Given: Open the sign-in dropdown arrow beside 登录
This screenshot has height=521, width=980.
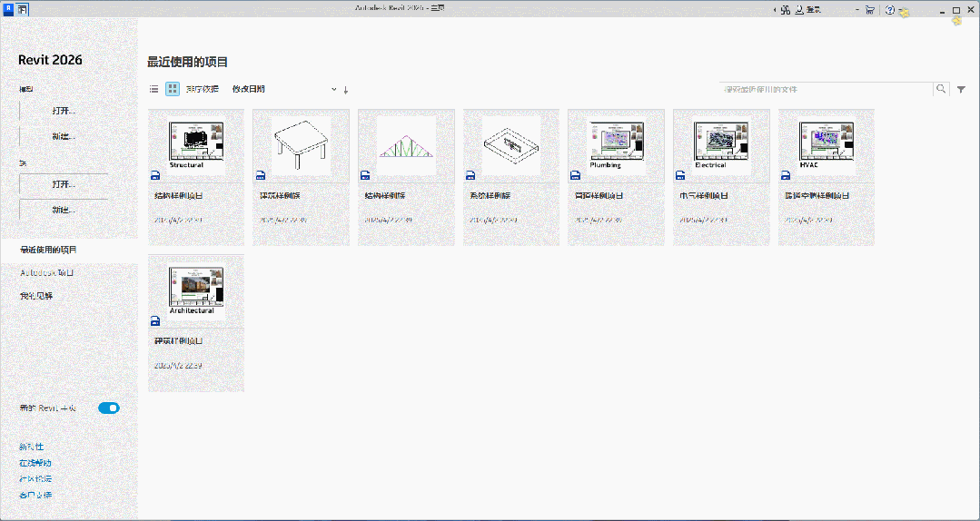Looking at the screenshot, I should [x=858, y=10].
